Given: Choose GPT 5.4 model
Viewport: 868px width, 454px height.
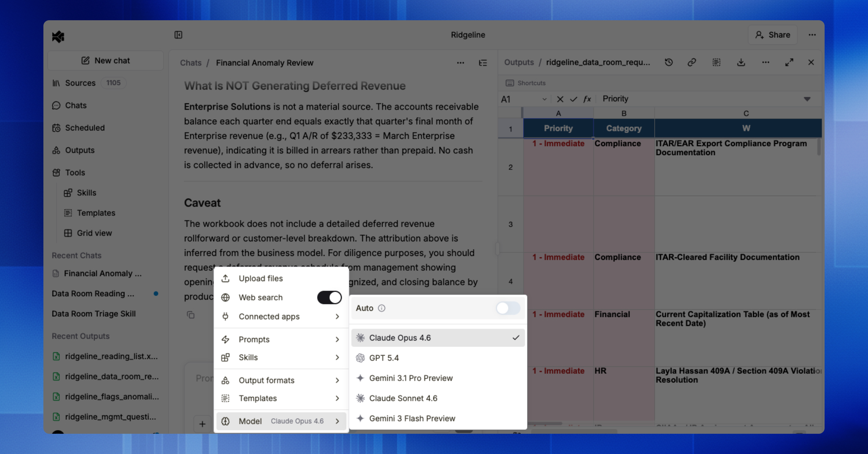Looking at the screenshot, I should coord(384,358).
